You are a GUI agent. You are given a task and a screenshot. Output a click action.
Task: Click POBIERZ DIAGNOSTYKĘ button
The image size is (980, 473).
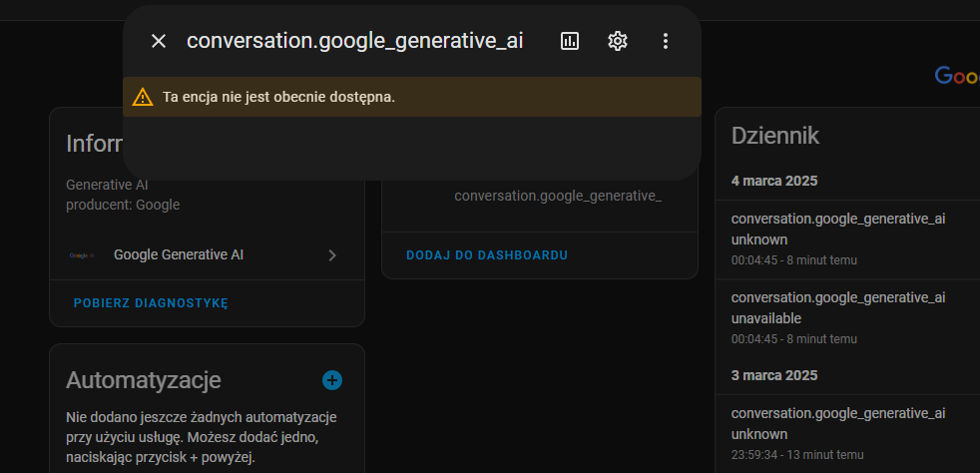coord(151,303)
